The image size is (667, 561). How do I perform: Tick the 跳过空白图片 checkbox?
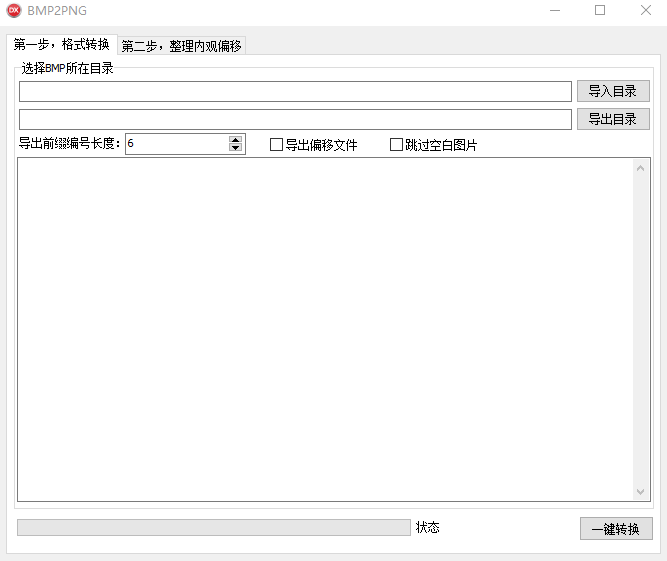click(x=396, y=145)
